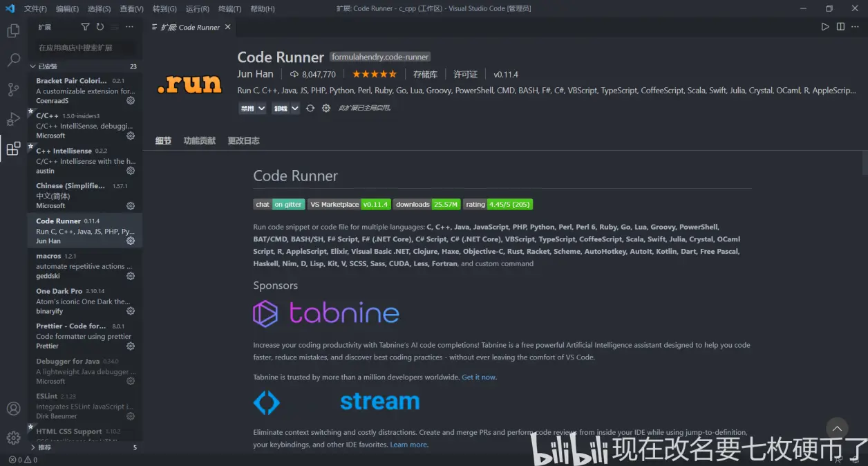Manage Chinese (Simplified) pack via its gear
The height and width of the screenshot is (466, 868).
pyautogui.click(x=131, y=205)
